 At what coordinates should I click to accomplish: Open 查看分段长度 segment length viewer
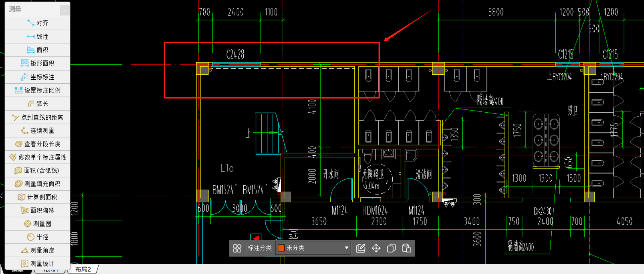38,144
